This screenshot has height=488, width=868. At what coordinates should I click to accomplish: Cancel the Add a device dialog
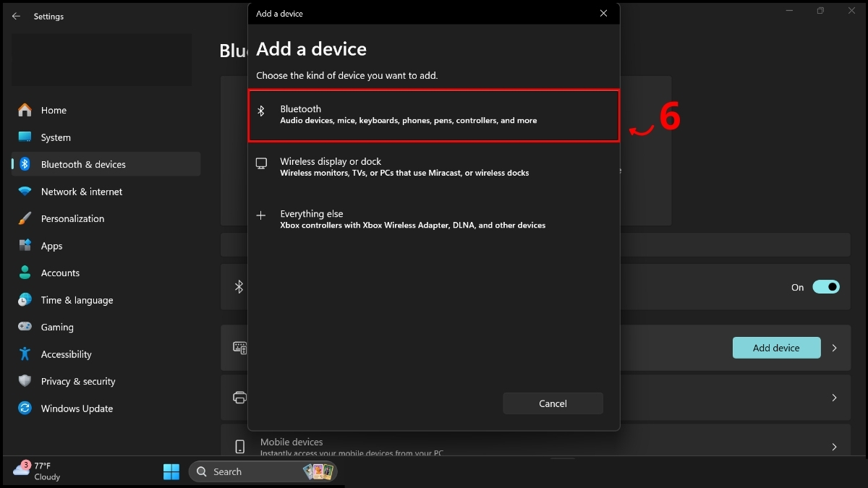click(553, 403)
